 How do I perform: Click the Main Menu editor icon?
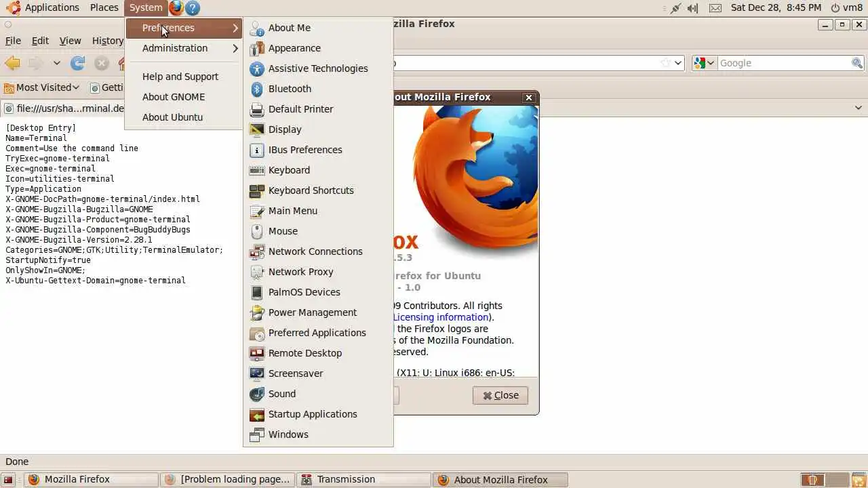257,211
